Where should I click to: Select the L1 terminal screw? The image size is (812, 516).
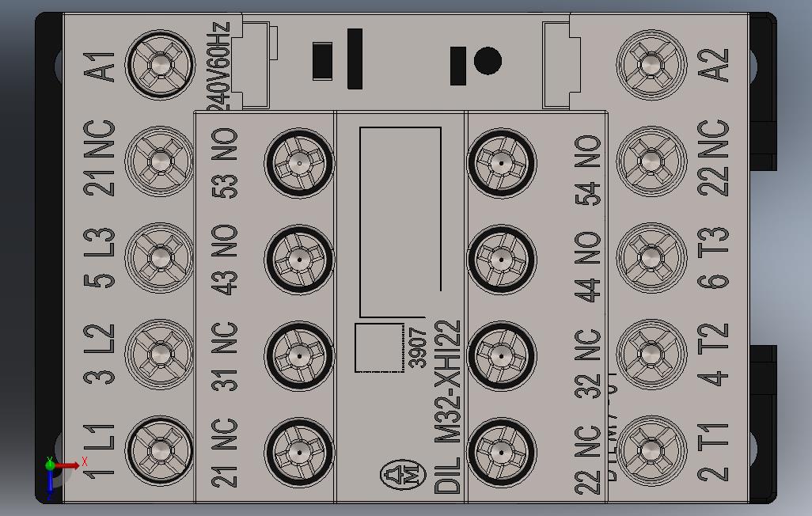pos(160,451)
